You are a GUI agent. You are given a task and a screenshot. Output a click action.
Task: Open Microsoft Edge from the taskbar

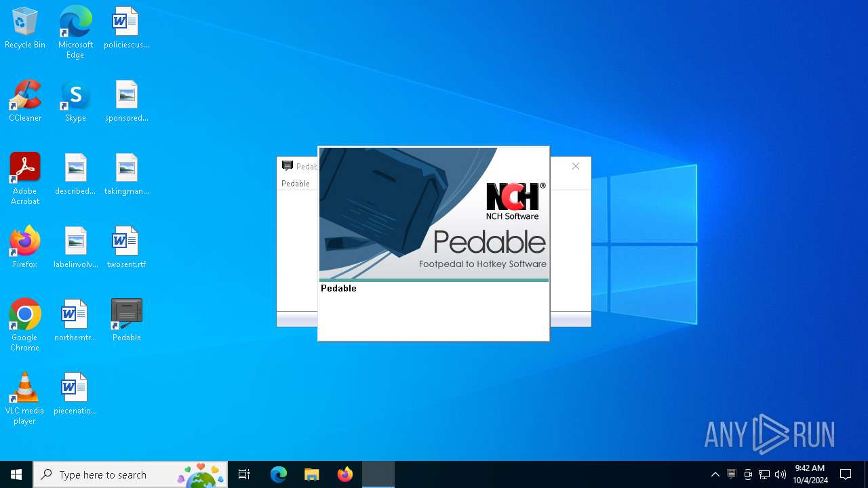point(279,474)
